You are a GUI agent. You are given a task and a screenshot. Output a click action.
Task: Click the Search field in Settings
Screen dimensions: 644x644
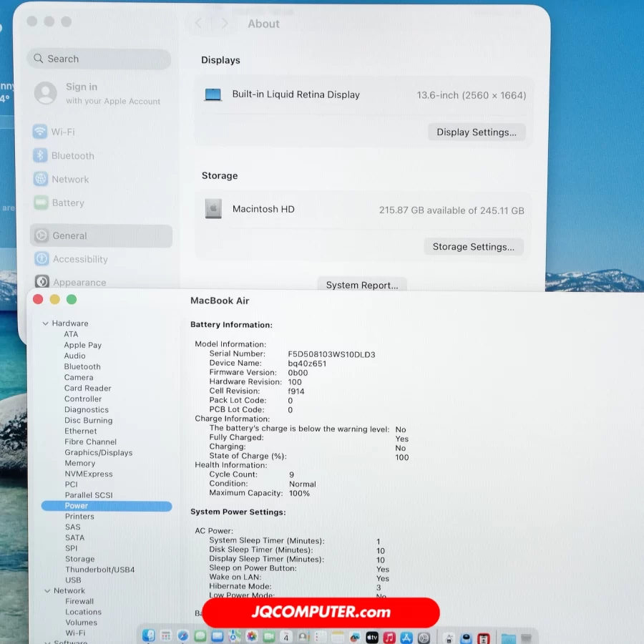click(x=99, y=59)
